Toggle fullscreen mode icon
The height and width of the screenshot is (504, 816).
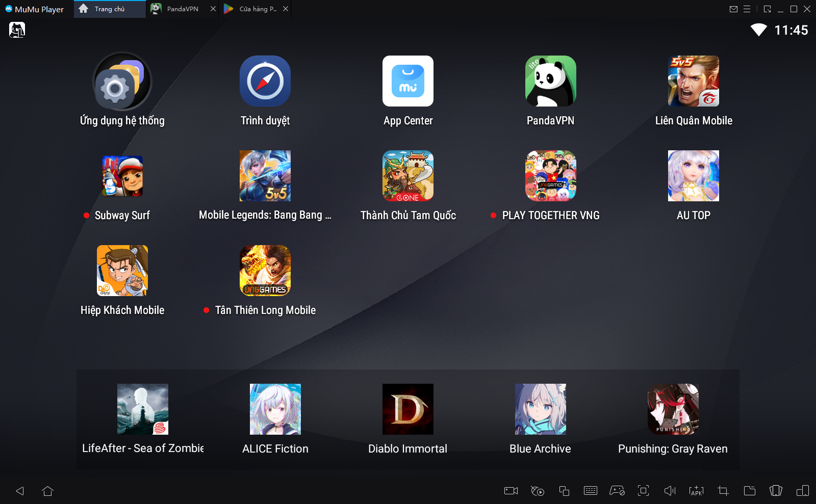pyautogui.click(x=643, y=491)
